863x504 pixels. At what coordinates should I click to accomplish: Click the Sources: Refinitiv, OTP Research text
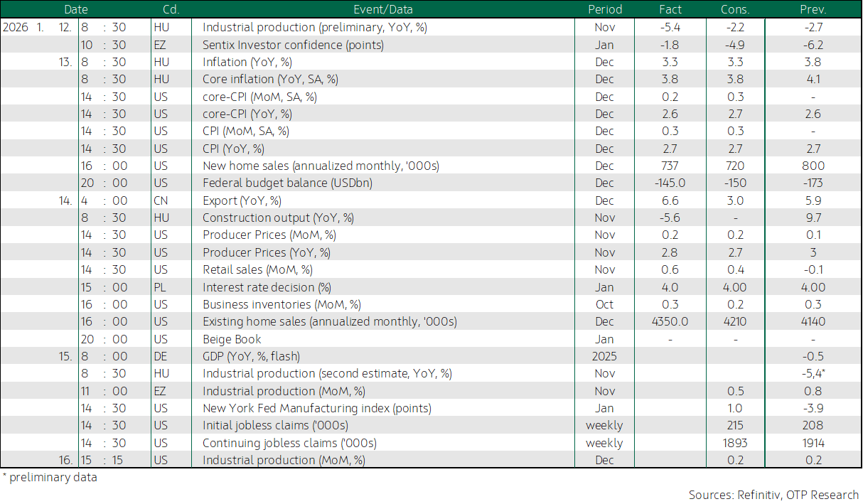pos(773,494)
